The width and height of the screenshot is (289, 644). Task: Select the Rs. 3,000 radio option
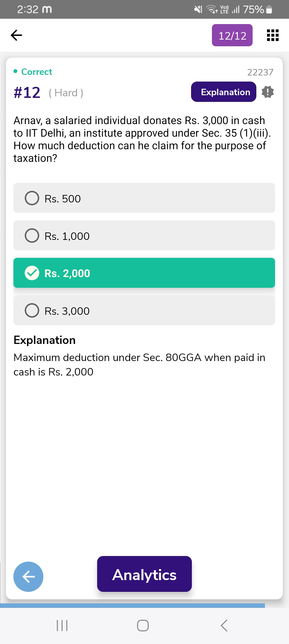[32, 310]
